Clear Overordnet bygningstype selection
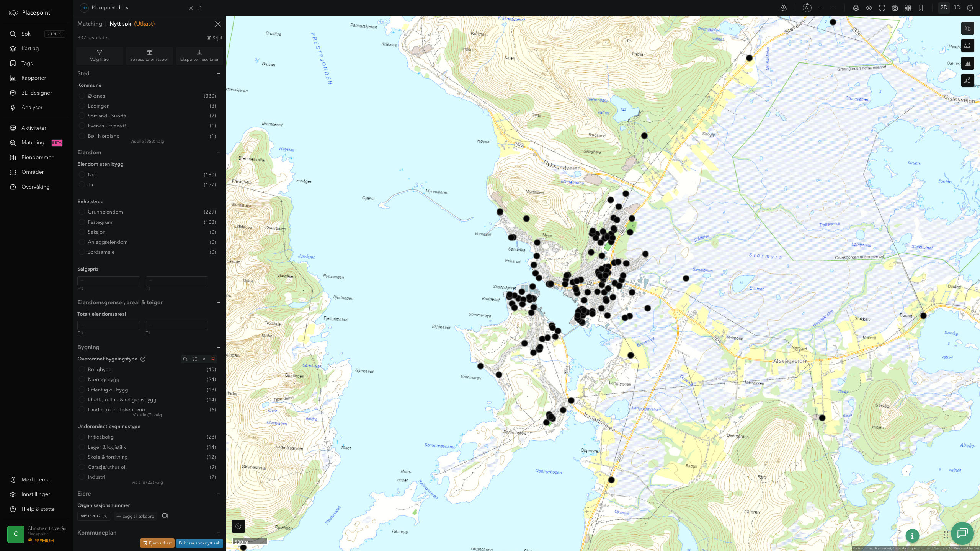980x551 pixels. point(204,359)
